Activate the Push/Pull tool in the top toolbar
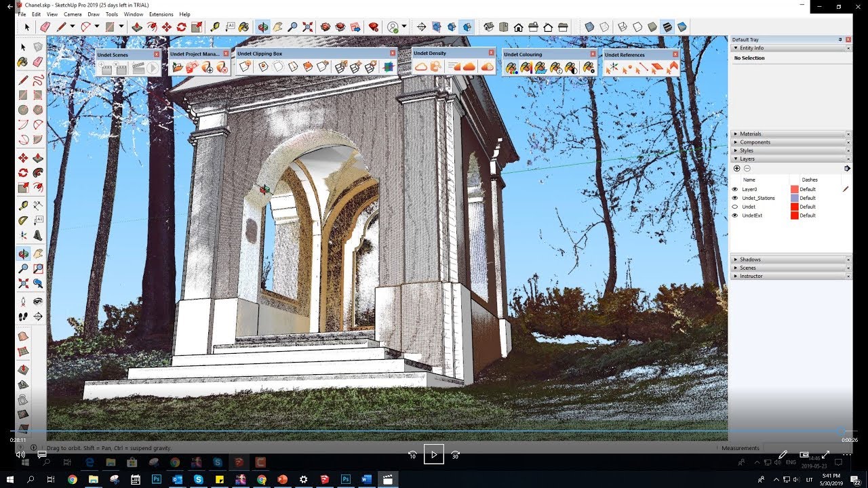 [136, 27]
